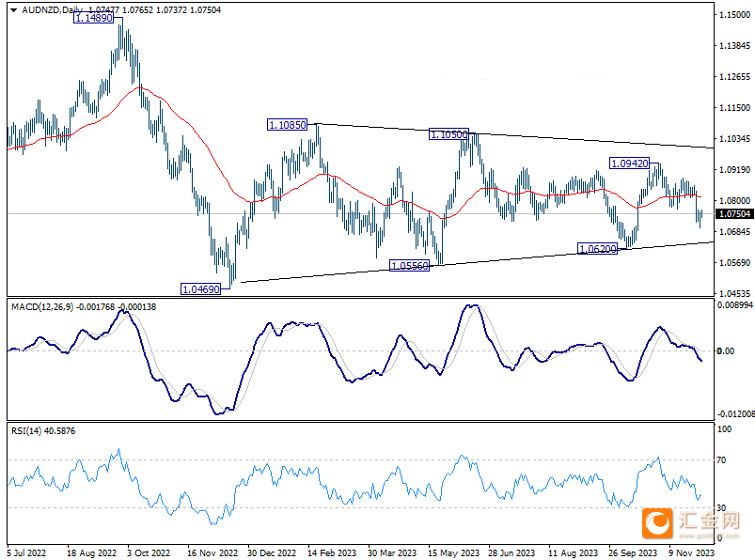This screenshot has height=560, width=755.
Task: Click the MACD zero level axis label
Action: point(725,350)
